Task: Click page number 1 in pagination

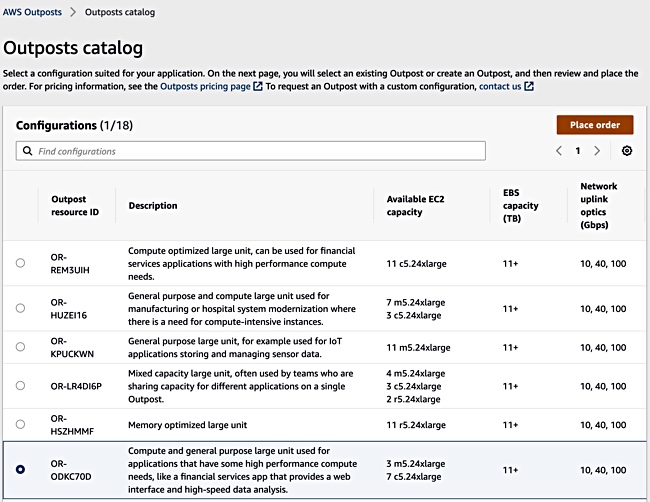Action: click(x=578, y=151)
